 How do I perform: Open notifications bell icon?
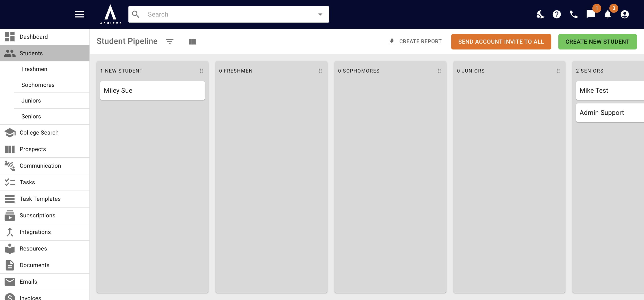point(608,14)
